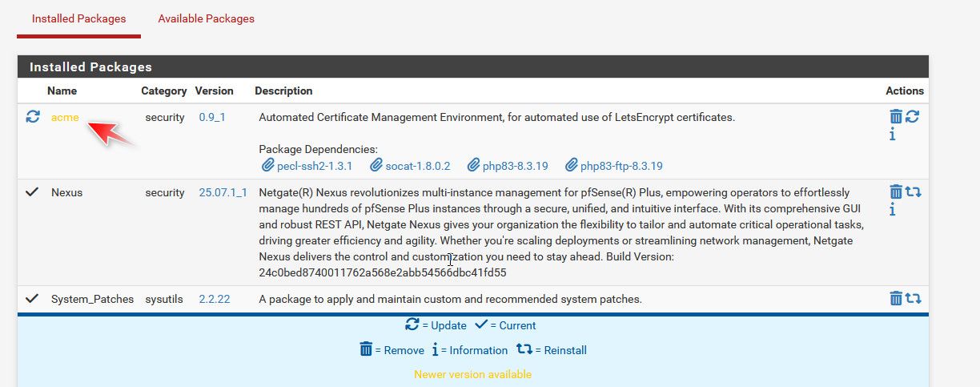Click the Description column header
The image size is (980, 387).
(283, 91)
